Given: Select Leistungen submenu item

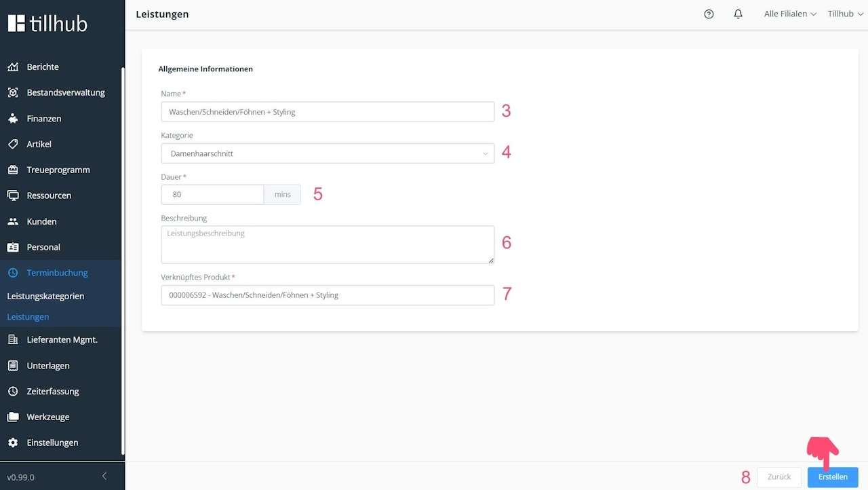Looking at the screenshot, I should pos(28,317).
